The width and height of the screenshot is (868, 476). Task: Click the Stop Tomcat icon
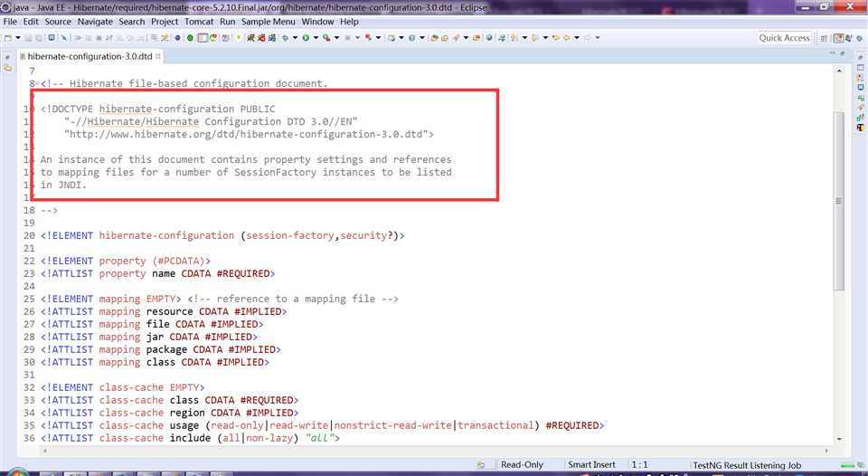pos(261,38)
